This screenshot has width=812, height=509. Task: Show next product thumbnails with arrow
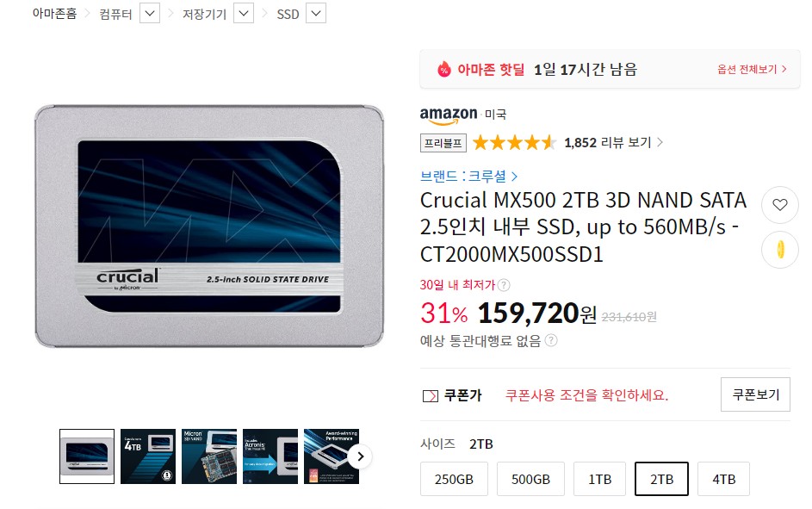click(361, 456)
